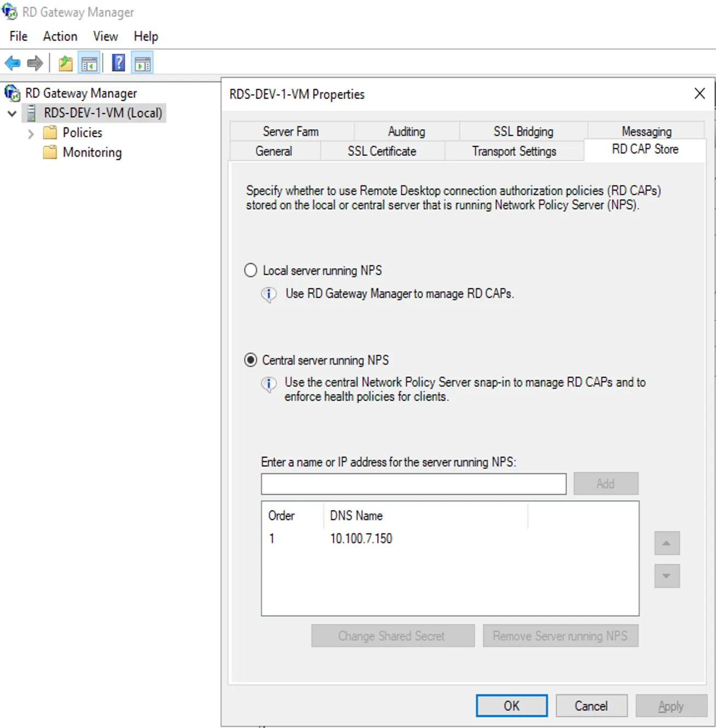Collapse the RDS-DEV-1-VM tree node
The image size is (716, 728).
[12, 113]
